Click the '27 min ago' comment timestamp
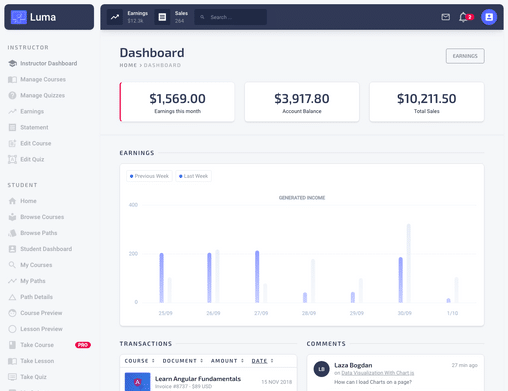508x391 pixels. [464, 365]
